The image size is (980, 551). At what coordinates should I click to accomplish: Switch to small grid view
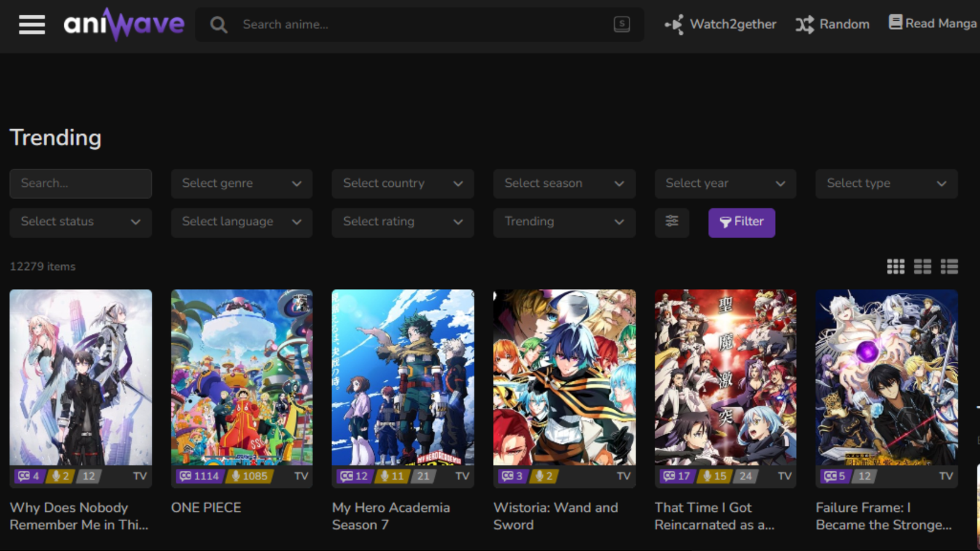[x=895, y=266]
